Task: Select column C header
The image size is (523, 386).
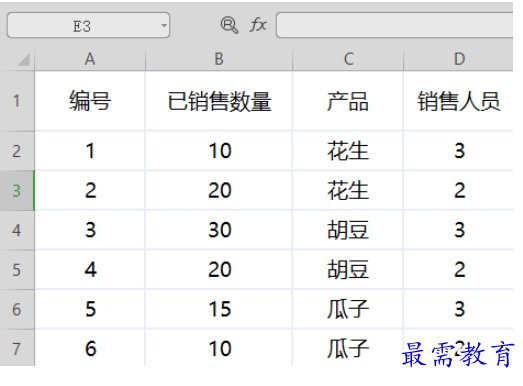Action: pyautogui.click(x=348, y=60)
